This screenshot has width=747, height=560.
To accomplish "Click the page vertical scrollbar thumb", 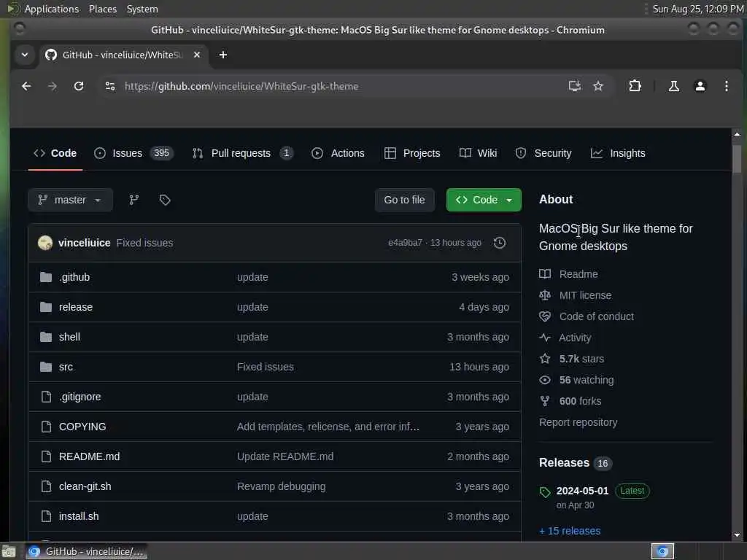I will [737, 159].
